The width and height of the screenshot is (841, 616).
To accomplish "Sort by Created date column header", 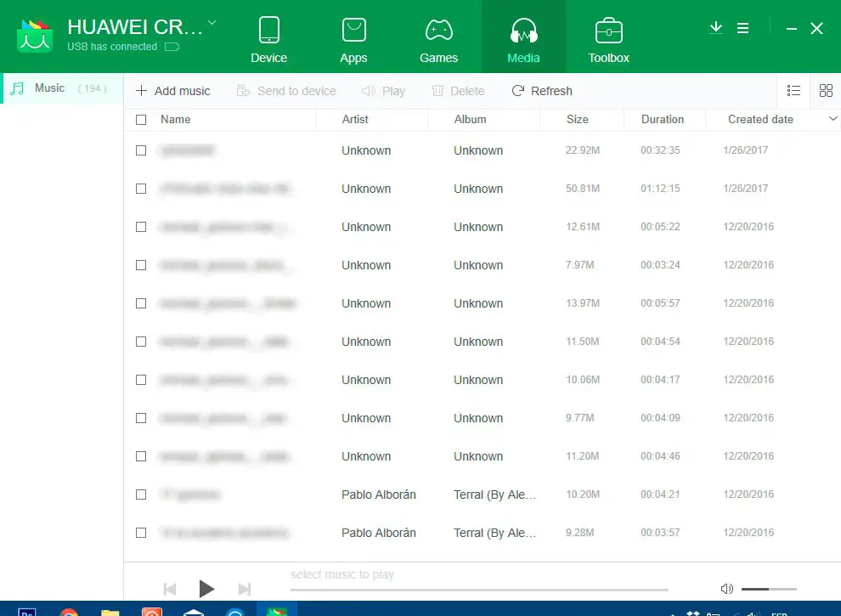I will coord(760,119).
